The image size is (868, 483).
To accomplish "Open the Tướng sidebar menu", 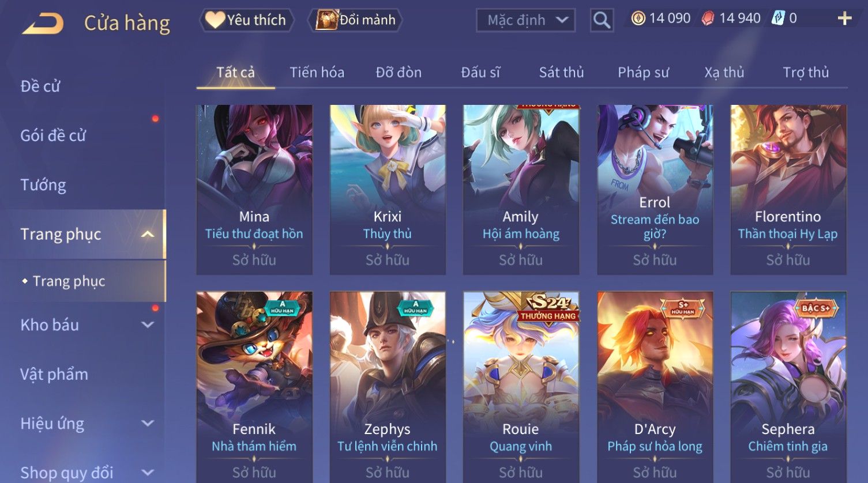I will click(x=43, y=185).
